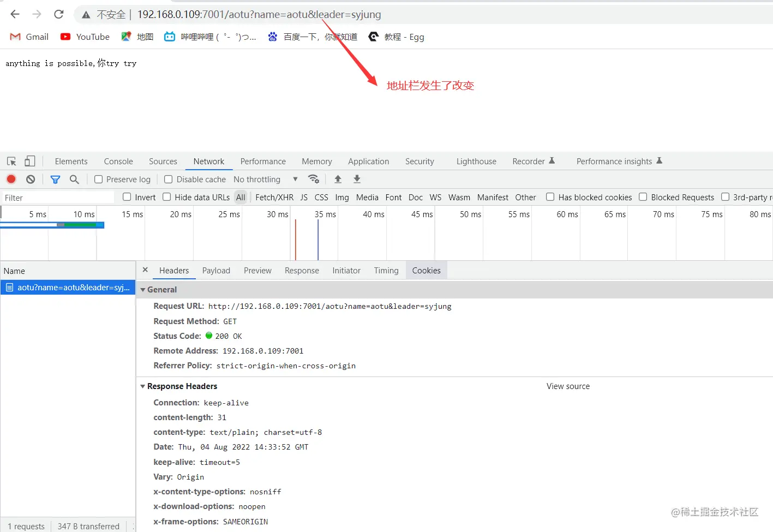Enable the Disable cache checkbox
773x532 pixels.
(x=169, y=180)
